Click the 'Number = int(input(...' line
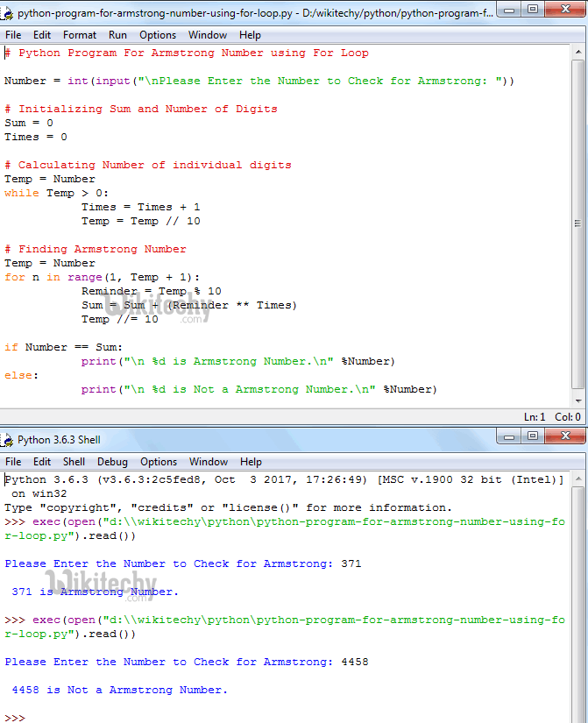The height and width of the screenshot is (723, 588). pyautogui.click(x=259, y=82)
